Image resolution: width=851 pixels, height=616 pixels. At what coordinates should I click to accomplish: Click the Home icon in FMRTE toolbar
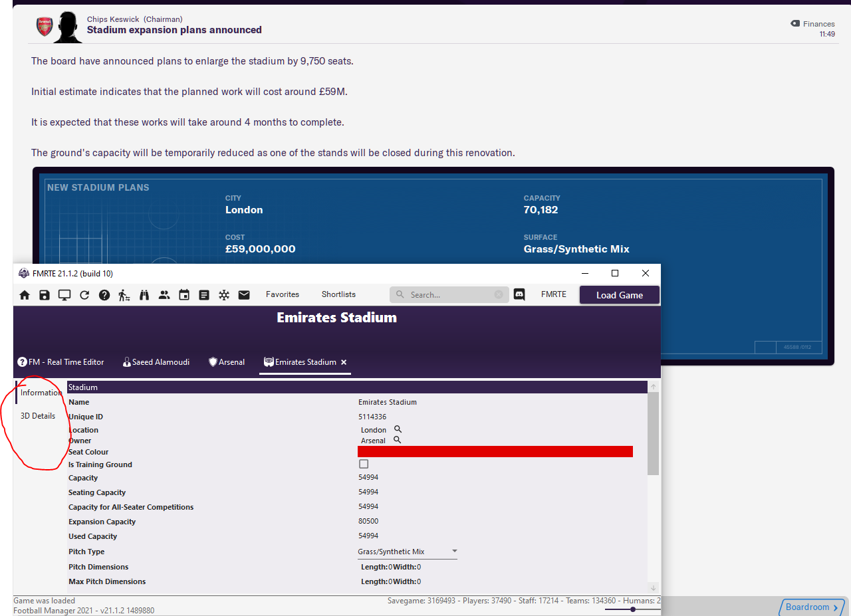click(x=25, y=295)
